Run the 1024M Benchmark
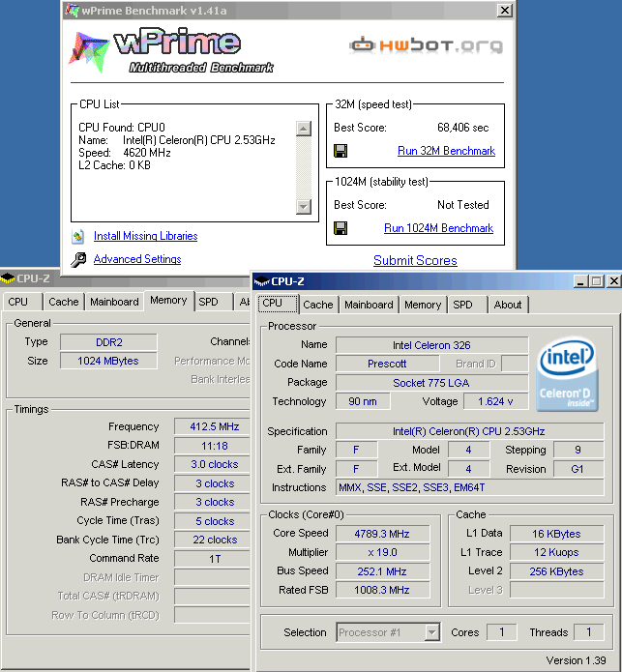 [x=438, y=228]
